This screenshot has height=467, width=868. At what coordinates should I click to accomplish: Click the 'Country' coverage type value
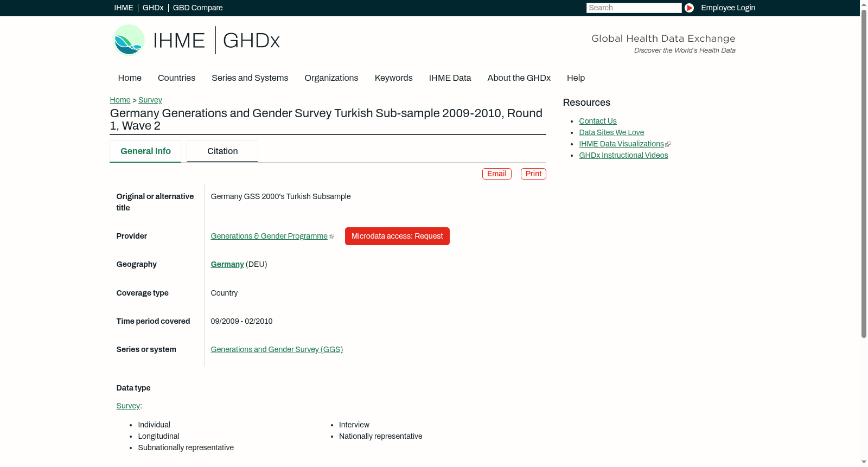click(x=224, y=293)
